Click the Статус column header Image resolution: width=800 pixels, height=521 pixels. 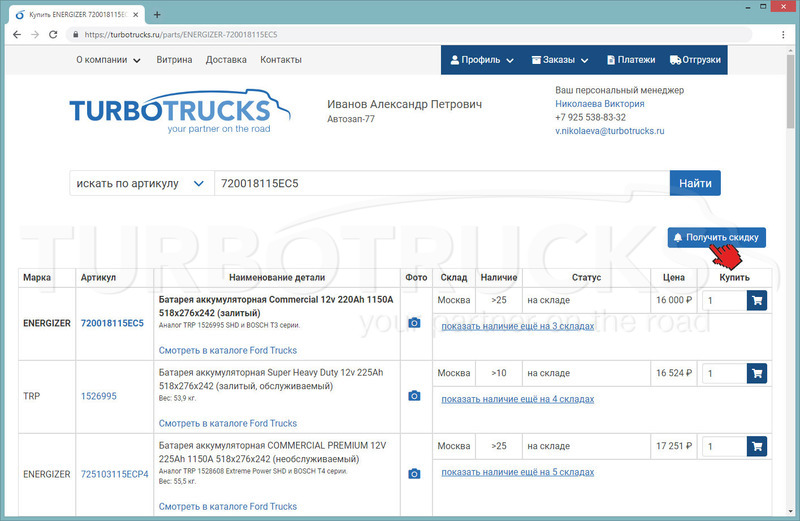[x=586, y=278]
